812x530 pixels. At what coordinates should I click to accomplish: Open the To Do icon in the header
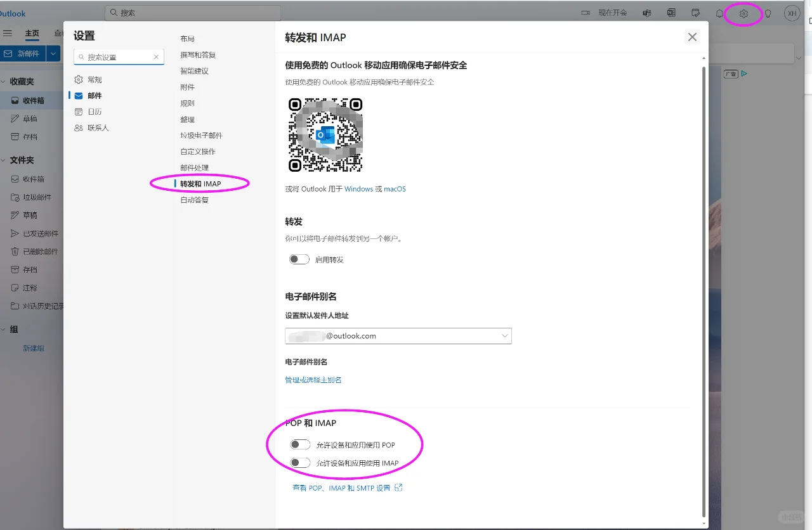click(x=696, y=13)
